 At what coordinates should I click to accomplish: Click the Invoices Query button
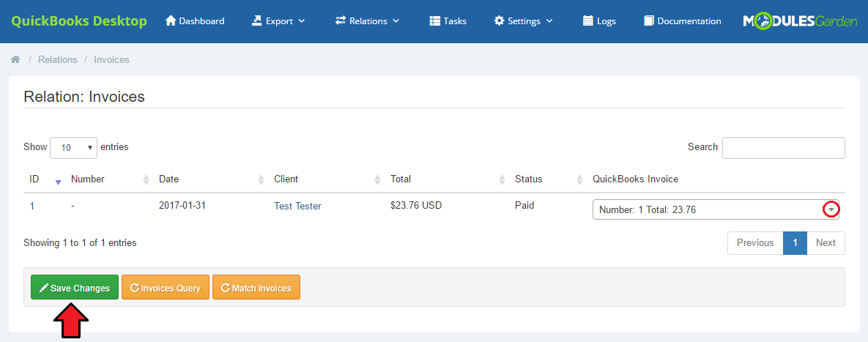[x=166, y=287]
